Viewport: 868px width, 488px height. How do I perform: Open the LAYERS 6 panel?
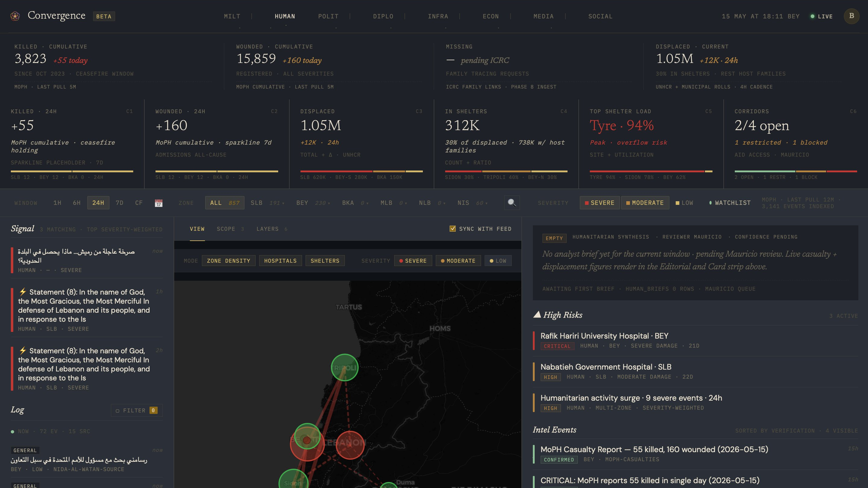click(272, 229)
